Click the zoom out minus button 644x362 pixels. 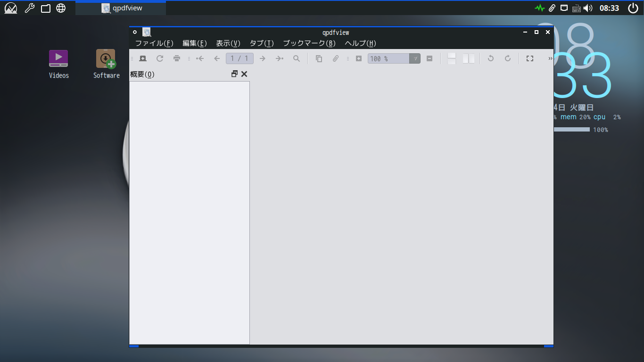pos(429,58)
